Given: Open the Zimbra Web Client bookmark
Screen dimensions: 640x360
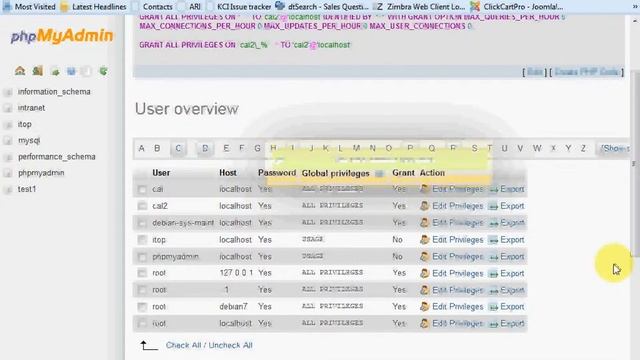Looking at the screenshot, I should click(426, 7).
